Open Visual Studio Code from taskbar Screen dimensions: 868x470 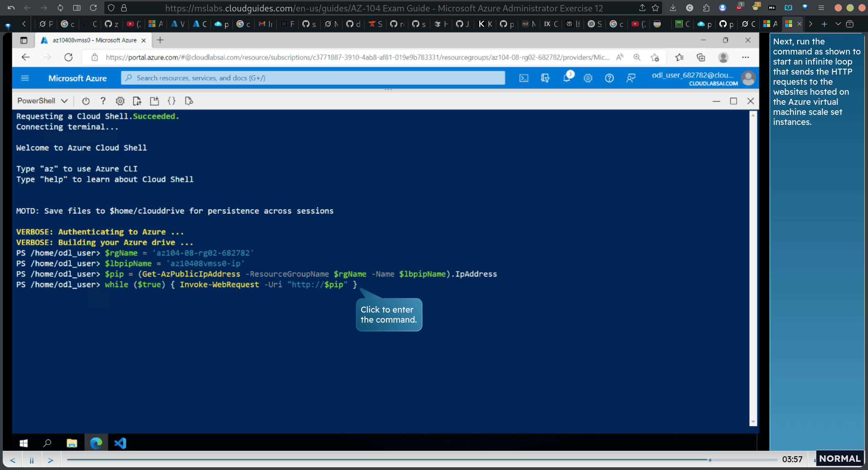tap(120, 443)
